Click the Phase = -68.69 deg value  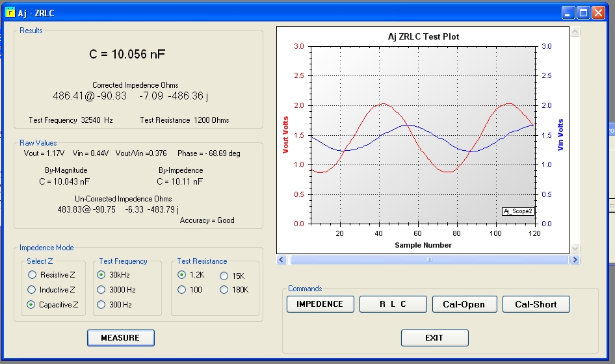coord(209,153)
